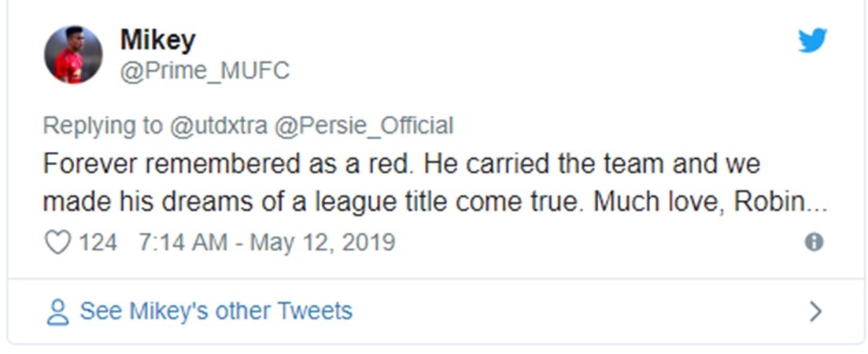
Task: Expand with the right chevron arrow
Action: point(815,312)
